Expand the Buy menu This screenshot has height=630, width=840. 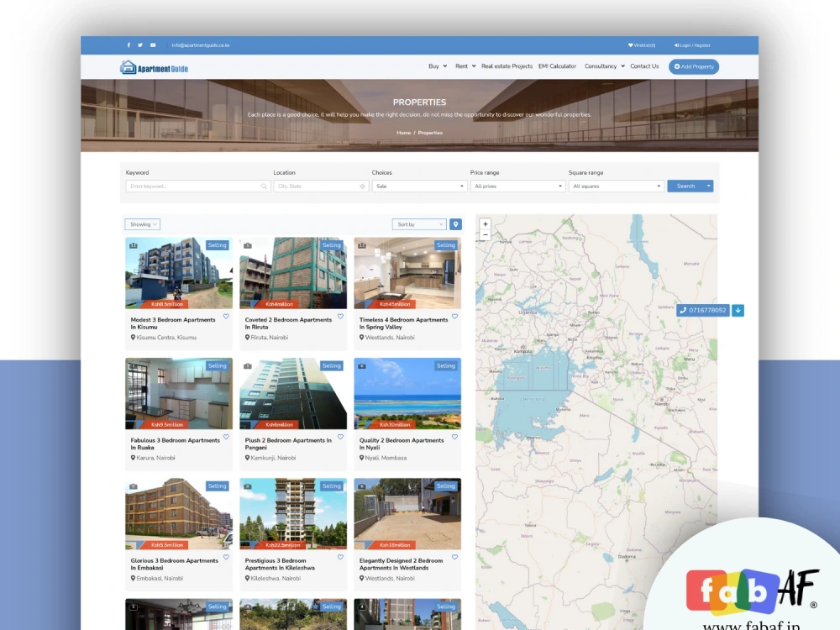coord(438,66)
